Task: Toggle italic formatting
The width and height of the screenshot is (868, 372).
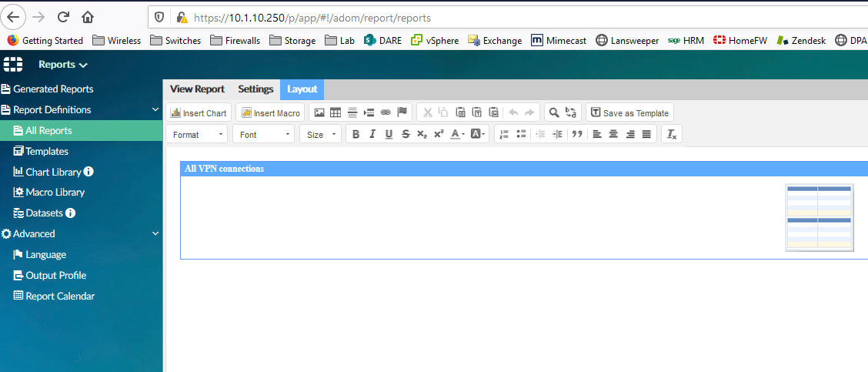Action: 372,134
